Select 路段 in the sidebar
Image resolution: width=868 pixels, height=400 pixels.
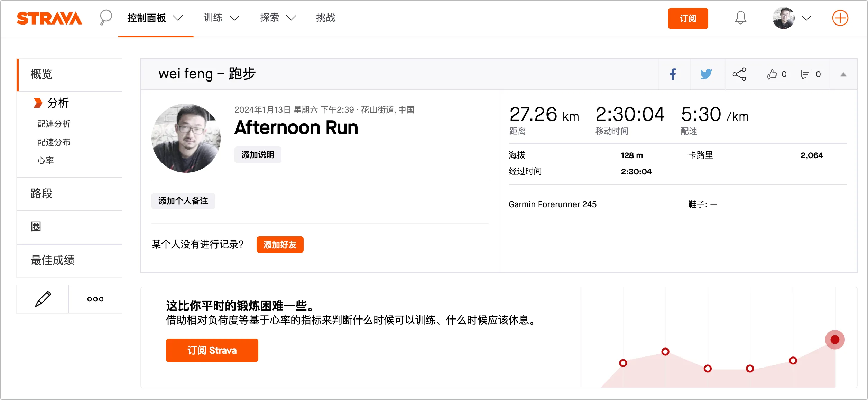coord(41,193)
